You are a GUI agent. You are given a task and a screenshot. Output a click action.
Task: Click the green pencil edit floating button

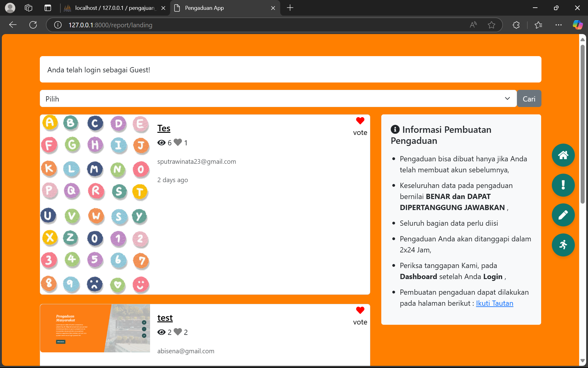563,215
